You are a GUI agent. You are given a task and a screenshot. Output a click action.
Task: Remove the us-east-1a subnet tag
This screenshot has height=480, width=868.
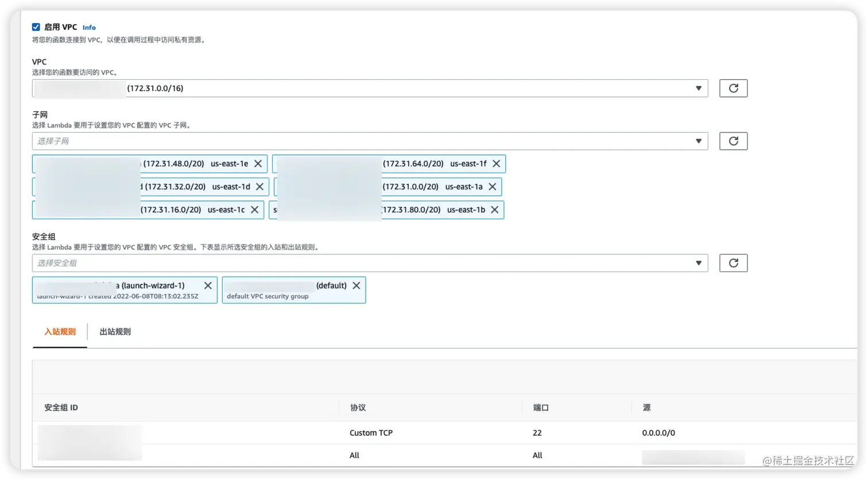click(x=493, y=187)
